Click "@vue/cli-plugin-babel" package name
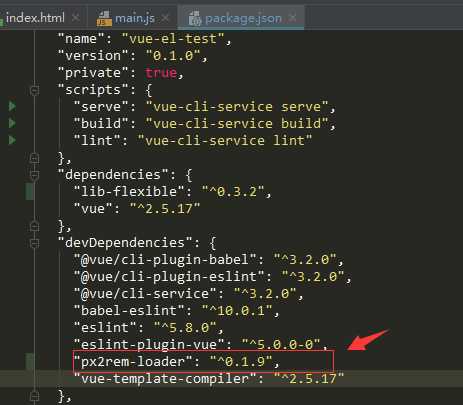This screenshot has height=405, width=463. (165, 260)
